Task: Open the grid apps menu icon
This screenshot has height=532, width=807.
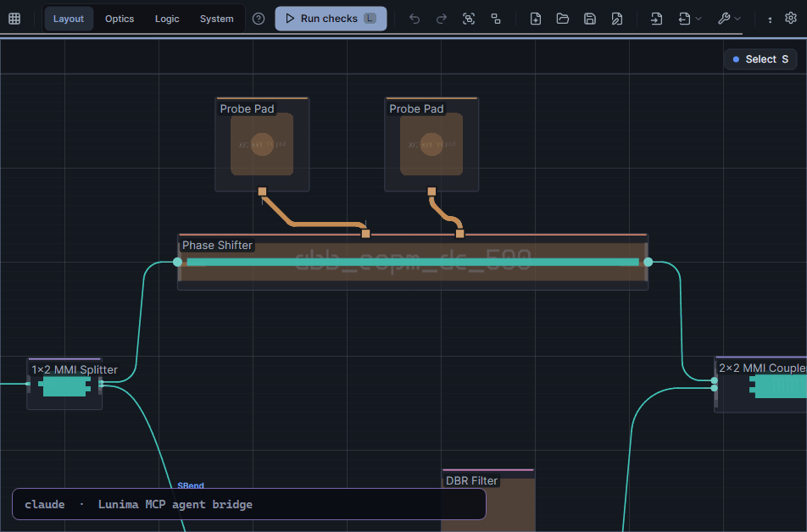Action: [14, 19]
